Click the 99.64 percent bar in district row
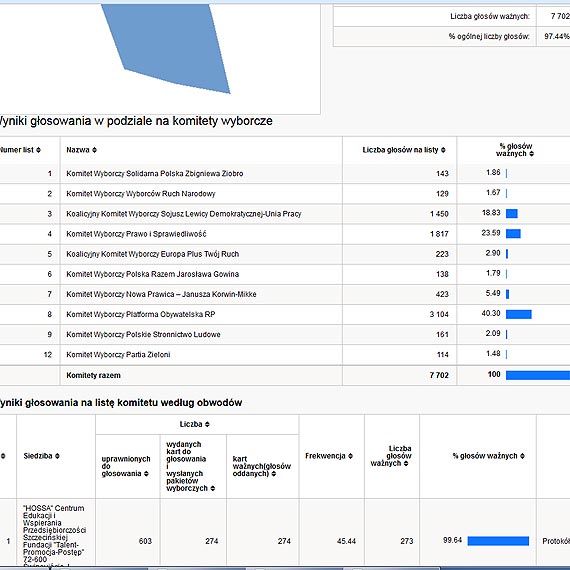Image resolution: width=570 pixels, height=570 pixels. 498,541
